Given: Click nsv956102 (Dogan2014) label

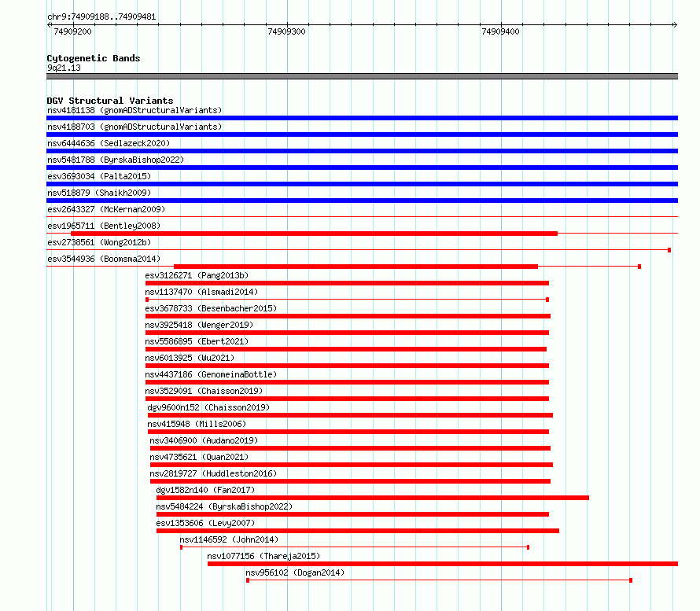Looking at the screenshot, I should (x=295, y=572).
